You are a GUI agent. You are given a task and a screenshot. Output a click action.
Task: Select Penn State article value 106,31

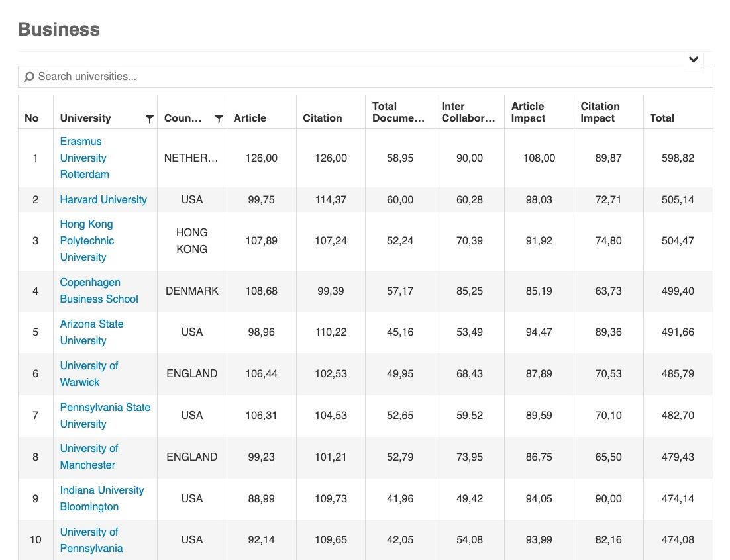click(x=261, y=415)
